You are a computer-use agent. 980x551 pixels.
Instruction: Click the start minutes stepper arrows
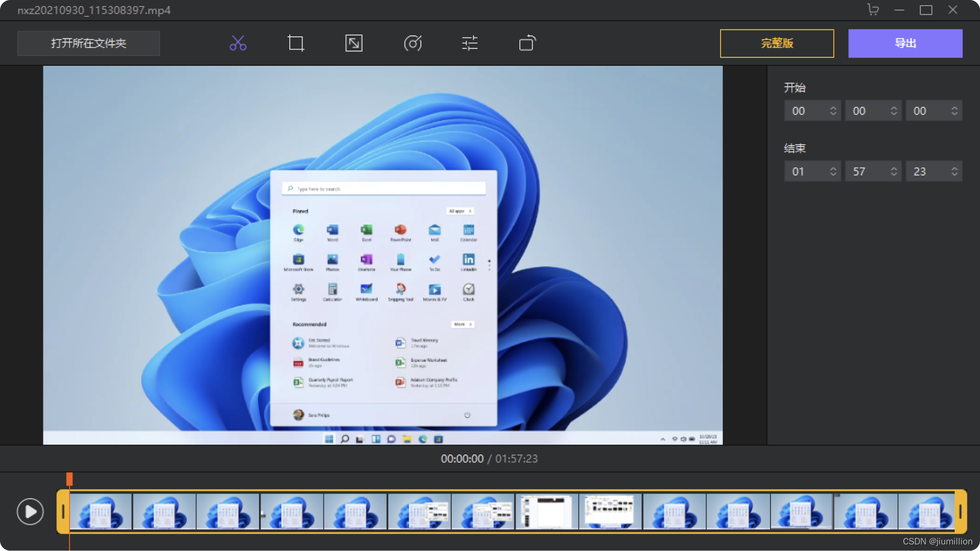894,111
